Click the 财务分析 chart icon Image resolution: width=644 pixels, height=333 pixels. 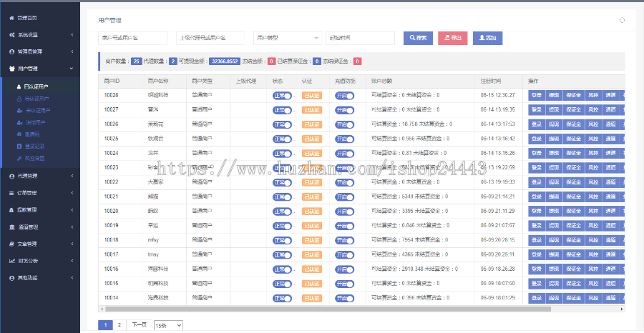pyautogui.click(x=11, y=260)
